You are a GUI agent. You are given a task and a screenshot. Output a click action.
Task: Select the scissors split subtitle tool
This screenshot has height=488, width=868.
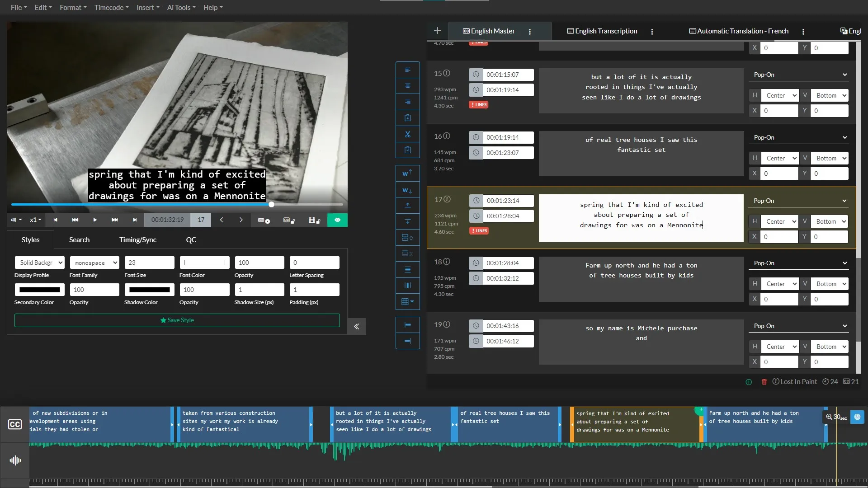(x=407, y=134)
